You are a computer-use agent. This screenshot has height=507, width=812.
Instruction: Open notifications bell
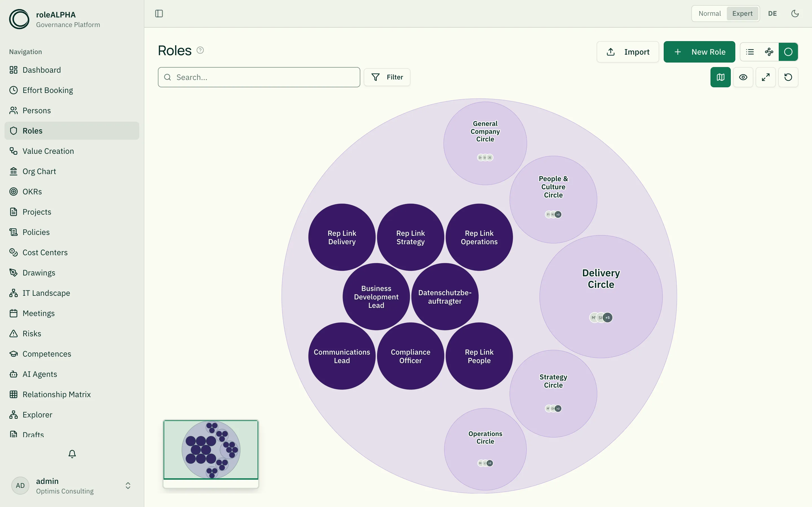point(72,454)
